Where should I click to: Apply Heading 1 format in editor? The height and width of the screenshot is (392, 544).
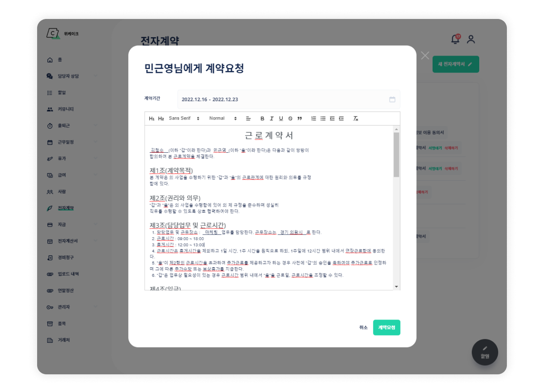152,119
